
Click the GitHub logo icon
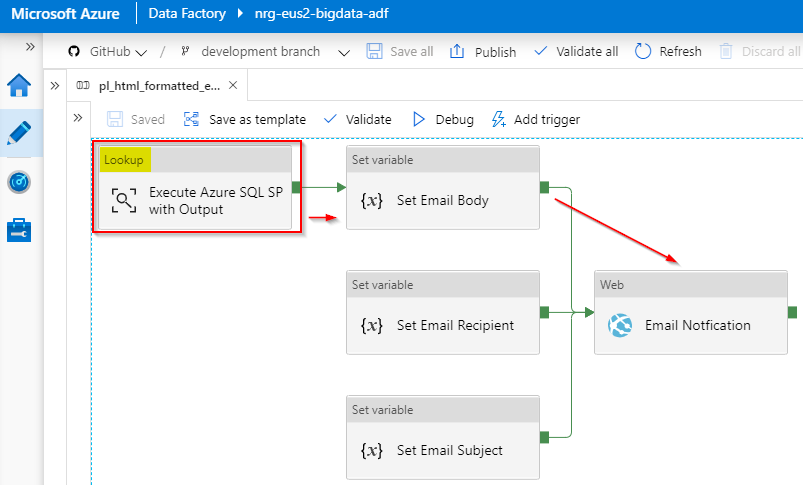coord(74,51)
